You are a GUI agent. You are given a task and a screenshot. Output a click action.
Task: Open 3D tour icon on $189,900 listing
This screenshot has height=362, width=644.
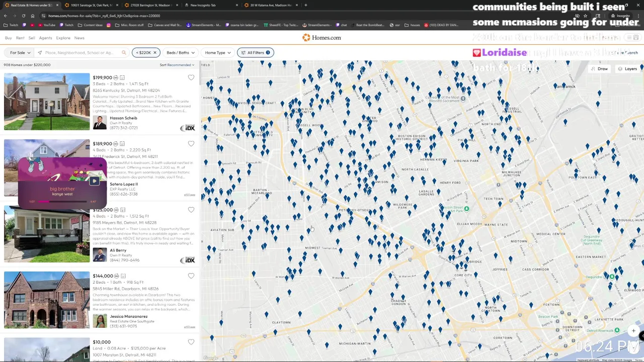(x=116, y=144)
